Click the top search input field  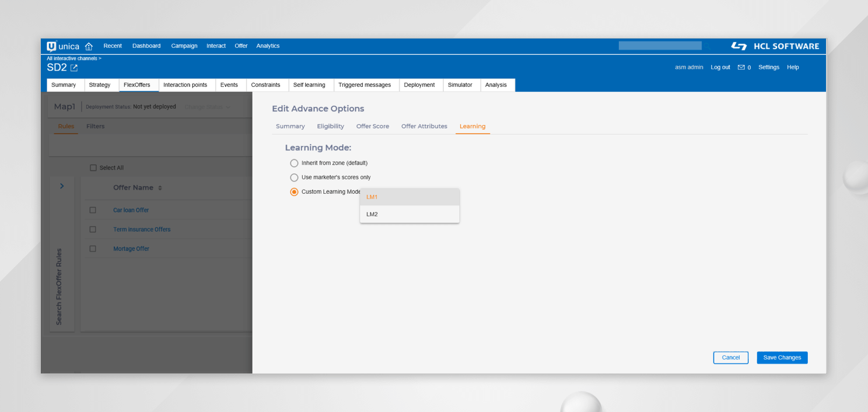tap(660, 46)
